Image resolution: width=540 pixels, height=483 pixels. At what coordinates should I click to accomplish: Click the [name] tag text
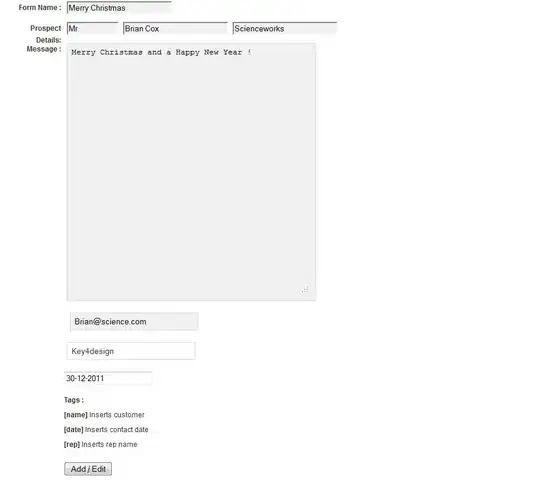pos(76,415)
